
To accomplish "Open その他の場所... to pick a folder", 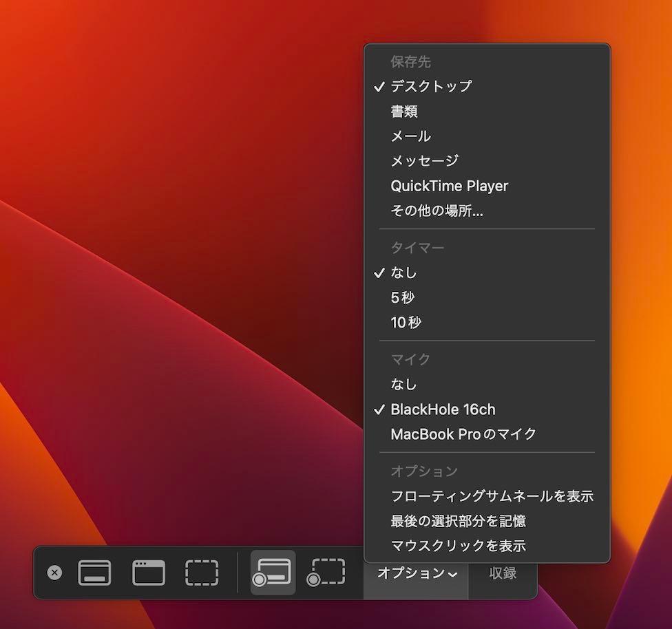I will point(487,211).
